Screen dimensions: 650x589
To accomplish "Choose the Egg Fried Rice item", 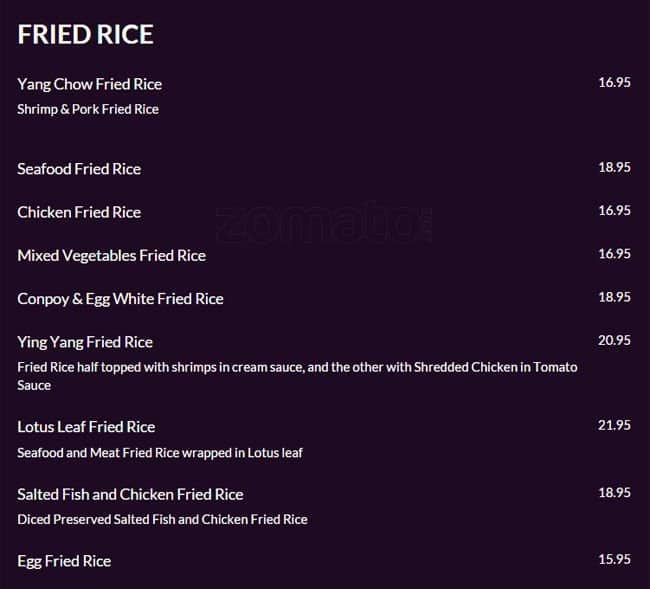I will pyautogui.click(x=64, y=561).
